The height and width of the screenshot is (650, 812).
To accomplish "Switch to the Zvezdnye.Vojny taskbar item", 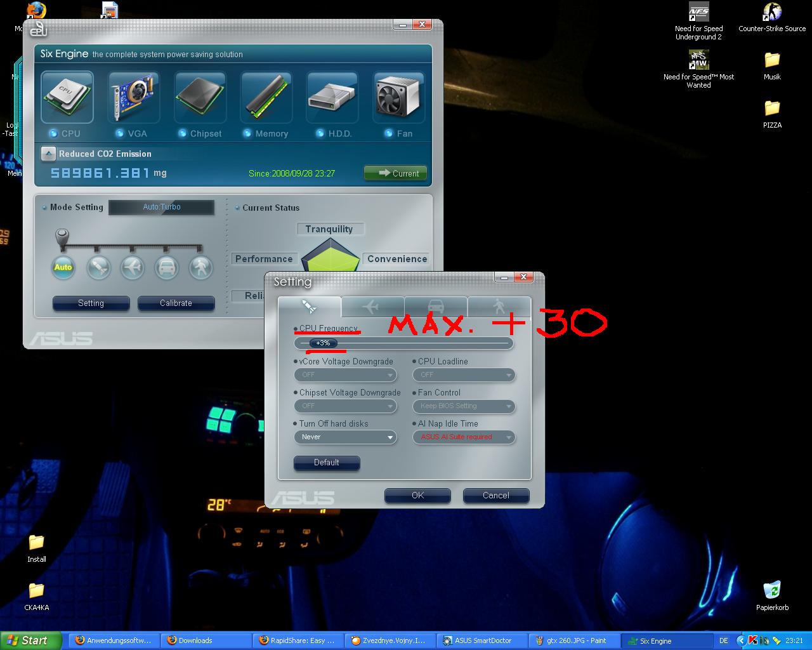I will [390, 640].
